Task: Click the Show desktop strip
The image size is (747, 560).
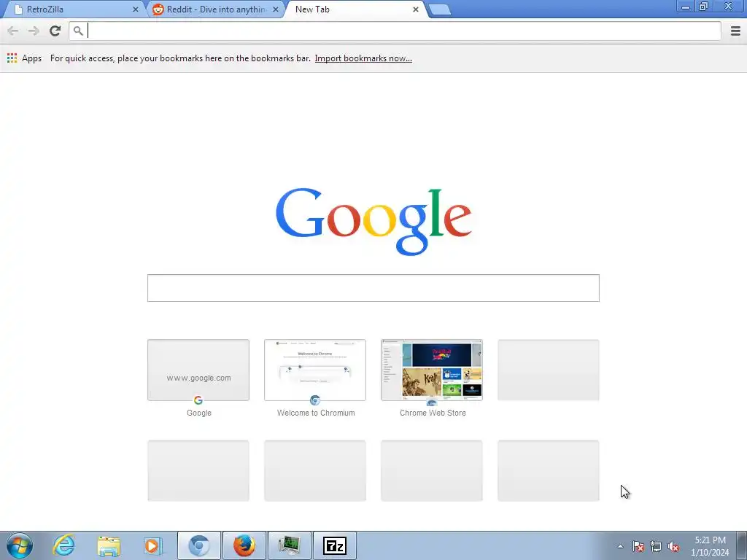Action: click(742, 545)
